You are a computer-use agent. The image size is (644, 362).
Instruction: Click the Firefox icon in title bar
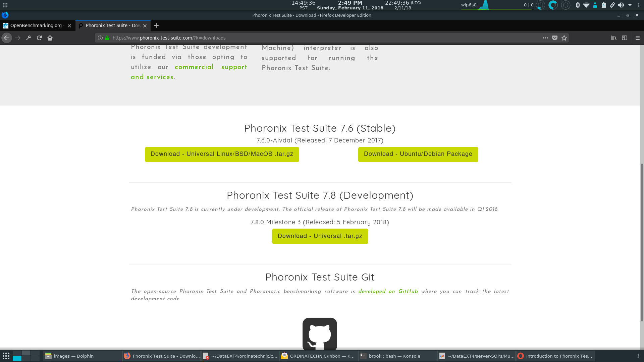[x=5, y=15]
